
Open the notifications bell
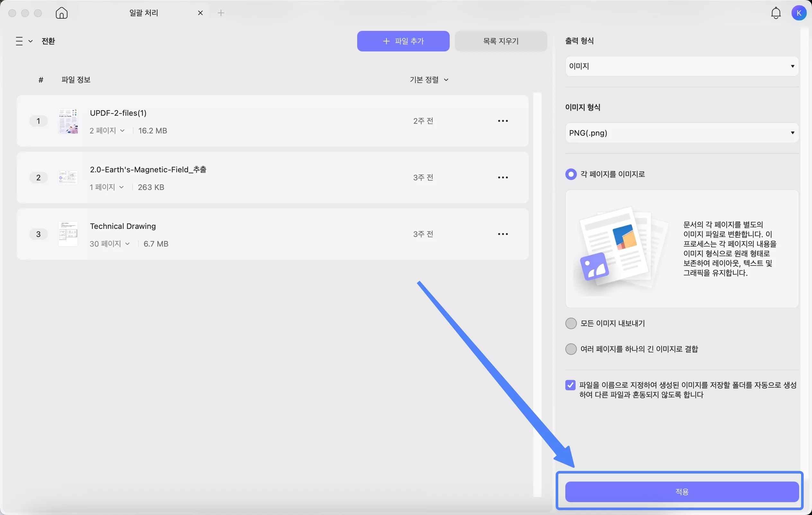776,13
